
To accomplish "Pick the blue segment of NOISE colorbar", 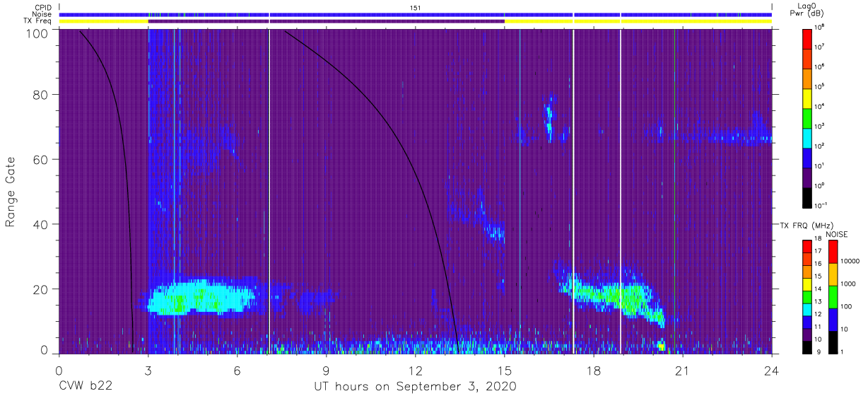I will click(833, 319).
